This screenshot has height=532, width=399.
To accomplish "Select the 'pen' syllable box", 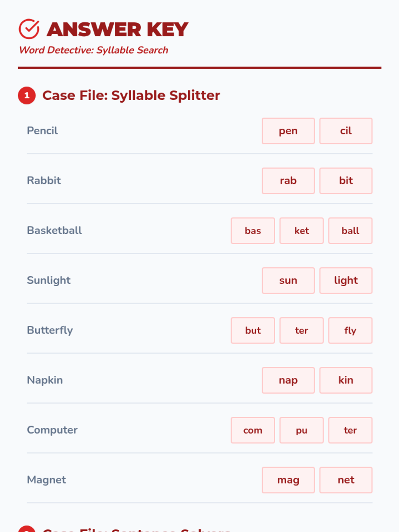I will [x=288, y=131].
